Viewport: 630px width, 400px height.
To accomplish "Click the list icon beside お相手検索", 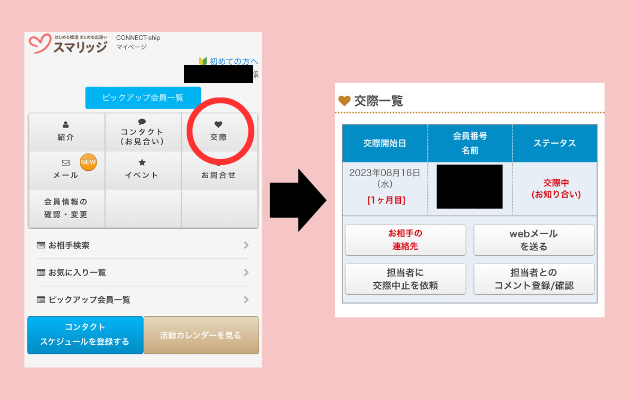I will coord(41,245).
